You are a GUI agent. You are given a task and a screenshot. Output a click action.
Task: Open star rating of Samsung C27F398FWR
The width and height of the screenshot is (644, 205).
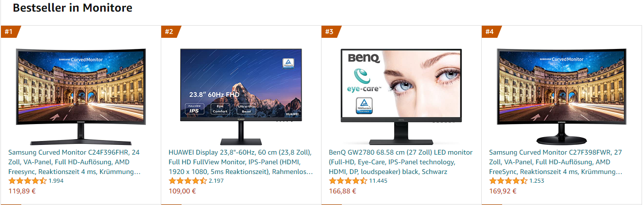[508, 181]
